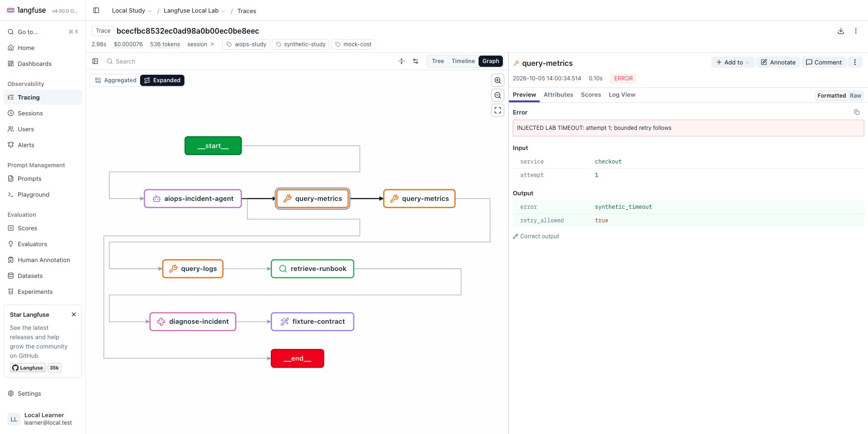Open Playground in the sidebar
868x434 pixels.
[43, 194]
